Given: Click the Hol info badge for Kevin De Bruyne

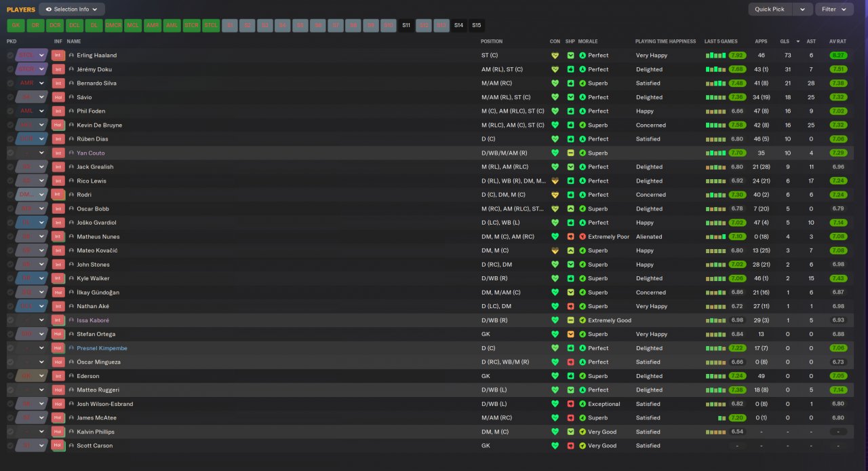Looking at the screenshot, I should click(x=58, y=125).
